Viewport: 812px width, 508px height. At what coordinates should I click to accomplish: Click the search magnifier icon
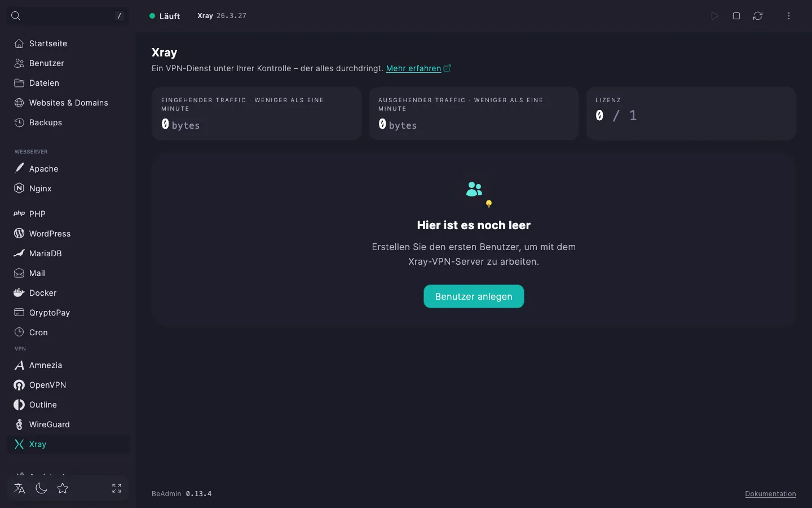pos(16,16)
